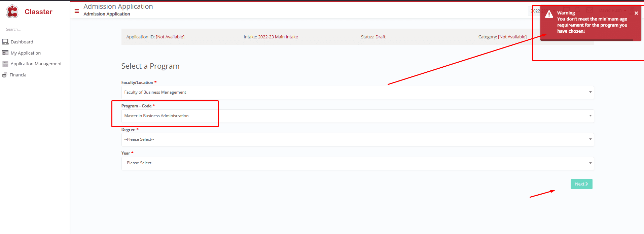The image size is (644, 234).
Task: Click the 'Status: Draft' text
Action: 373,37
